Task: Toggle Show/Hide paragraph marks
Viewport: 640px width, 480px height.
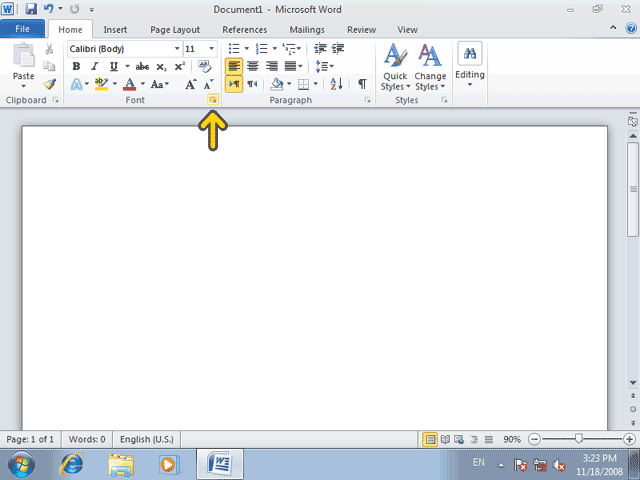Action: pos(362,84)
